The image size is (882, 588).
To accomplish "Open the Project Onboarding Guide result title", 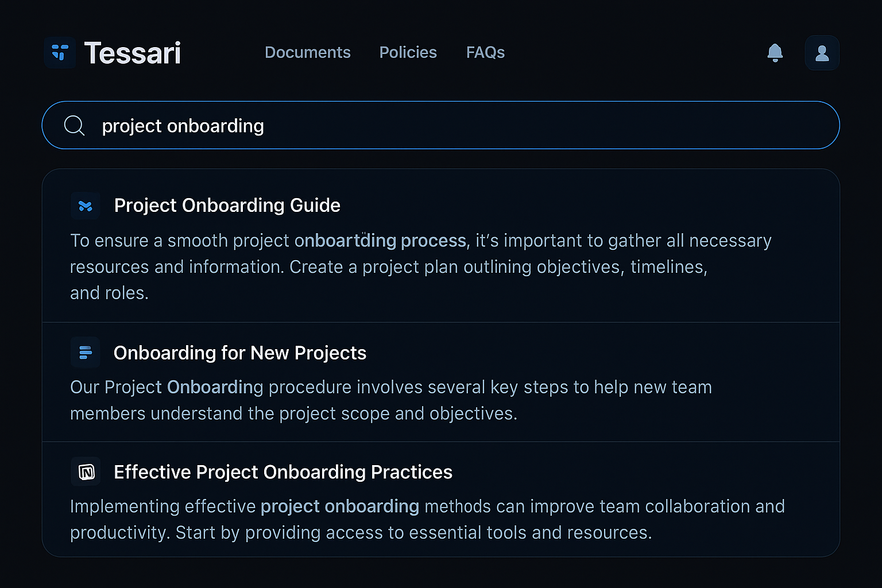I will coord(227,206).
